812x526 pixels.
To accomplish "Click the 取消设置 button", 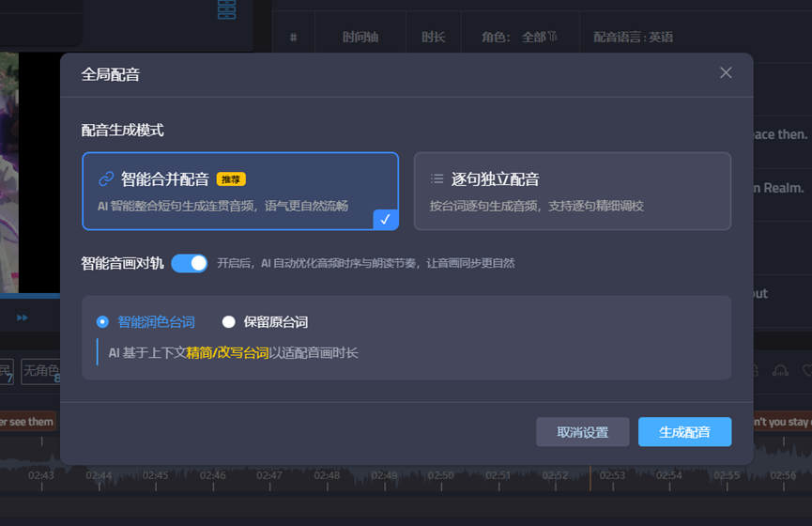I will (582, 432).
